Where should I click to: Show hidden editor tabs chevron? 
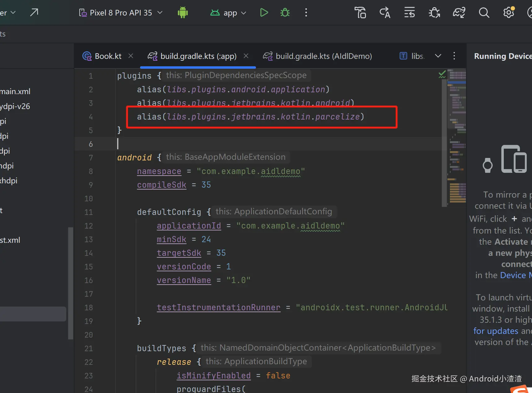pos(438,56)
